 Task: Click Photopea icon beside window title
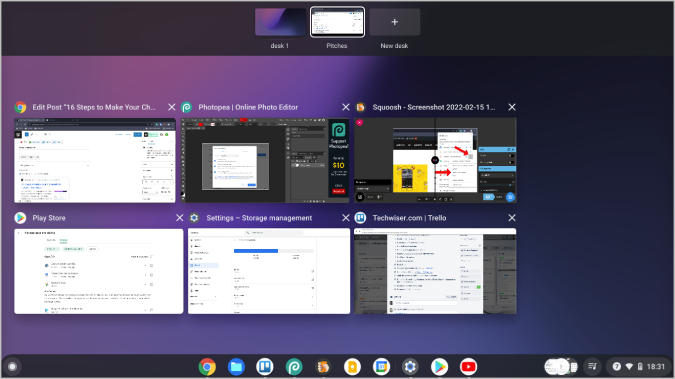186,107
